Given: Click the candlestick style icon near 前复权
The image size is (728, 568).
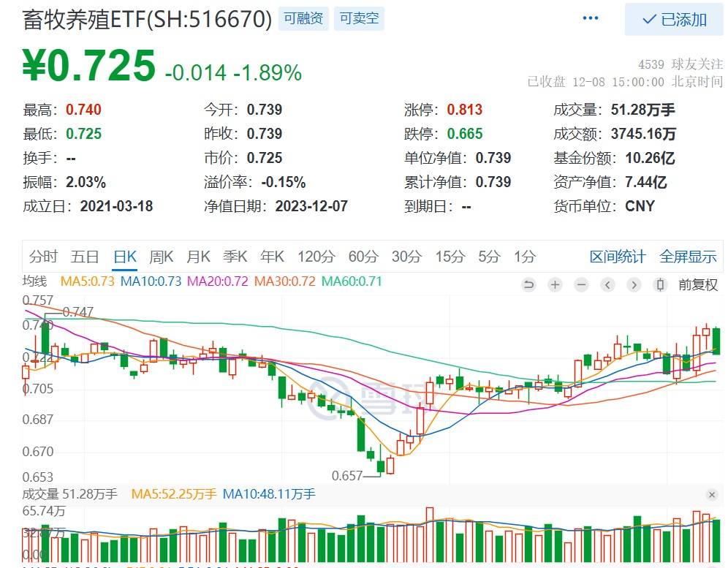Looking at the screenshot, I should [660, 284].
